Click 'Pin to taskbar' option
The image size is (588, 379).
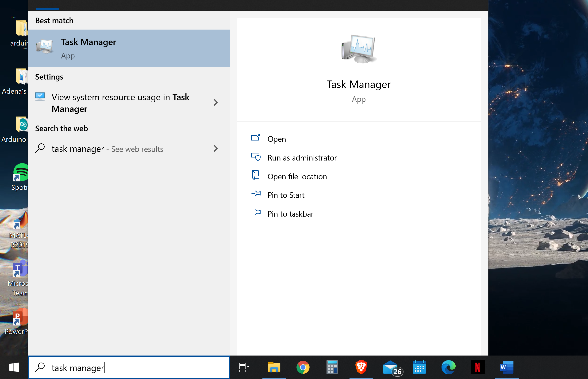[x=290, y=214]
